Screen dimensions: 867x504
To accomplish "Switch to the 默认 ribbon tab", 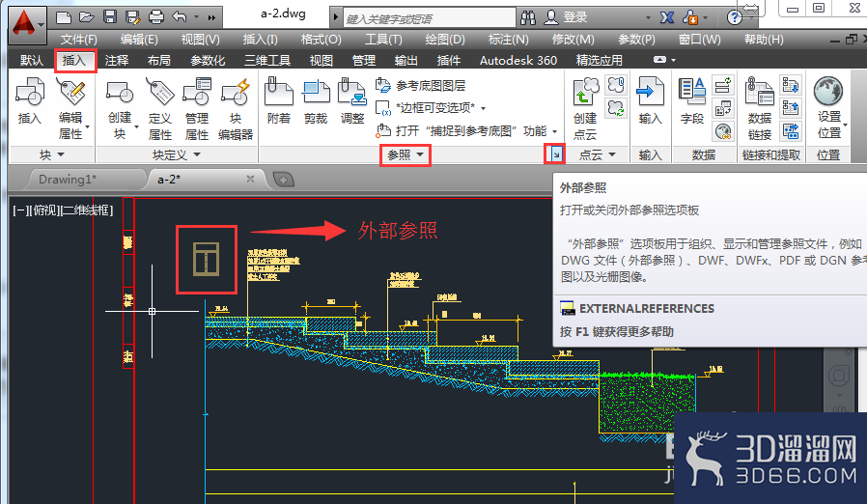I will click(32, 60).
